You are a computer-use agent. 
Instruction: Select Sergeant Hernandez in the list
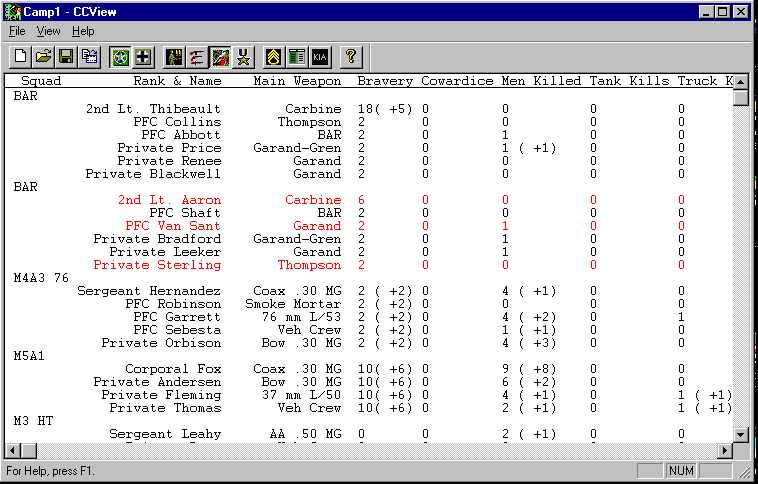[368, 291]
